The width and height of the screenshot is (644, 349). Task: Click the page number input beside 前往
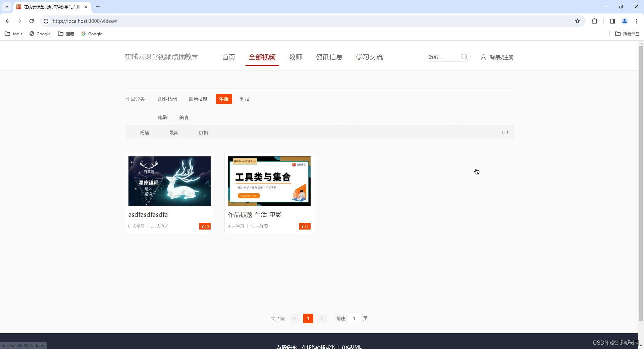pos(355,318)
